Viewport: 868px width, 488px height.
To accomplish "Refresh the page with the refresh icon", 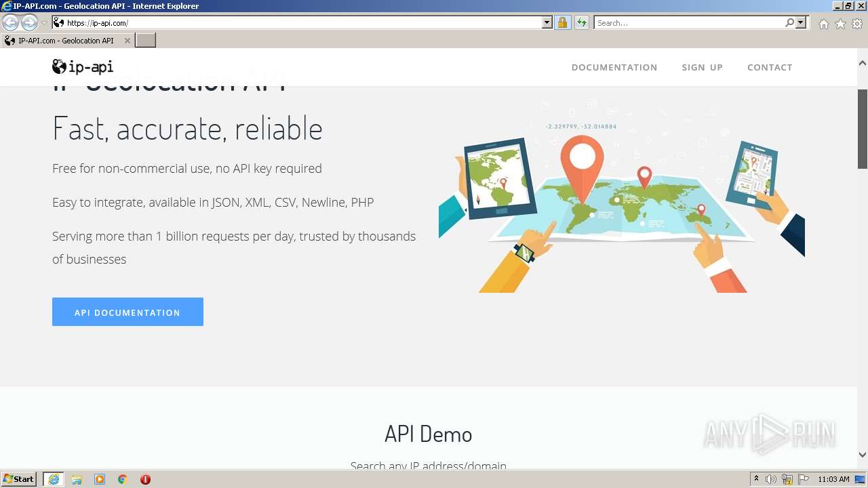I will pyautogui.click(x=582, y=23).
